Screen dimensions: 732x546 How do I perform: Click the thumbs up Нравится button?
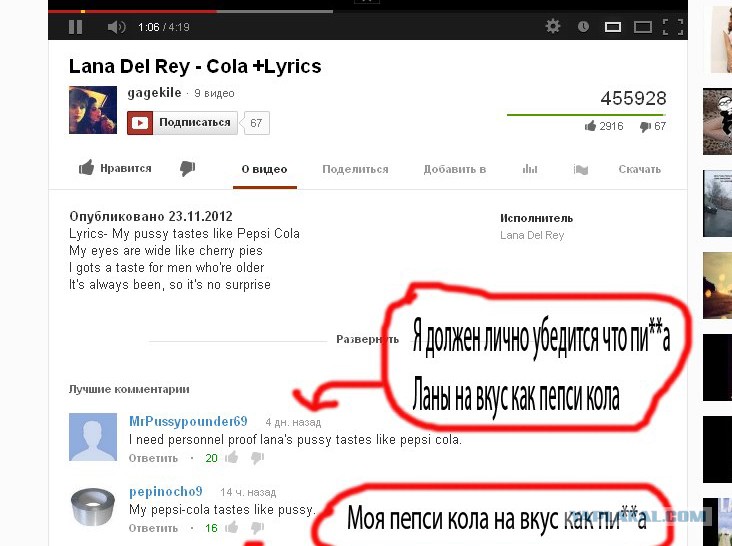point(116,169)
